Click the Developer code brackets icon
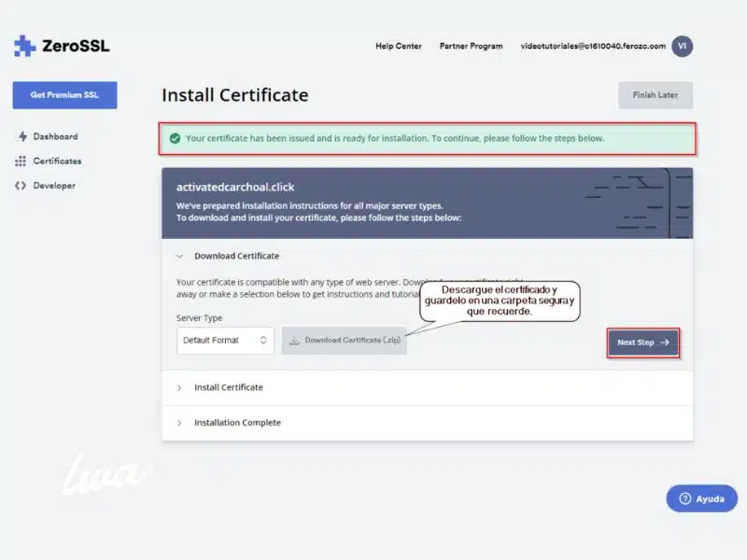The width and height of the screenshot is (747, 560). pyautogui.click(x=20, y=185)
